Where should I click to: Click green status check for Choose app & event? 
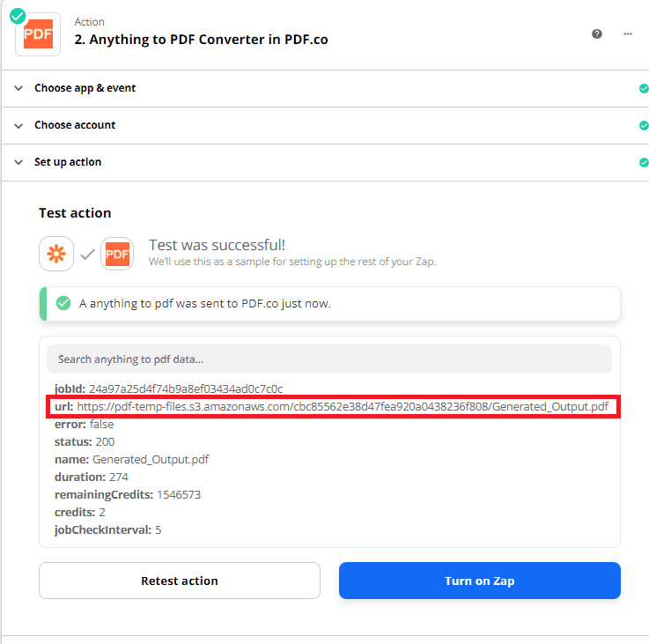click(644, 89)
